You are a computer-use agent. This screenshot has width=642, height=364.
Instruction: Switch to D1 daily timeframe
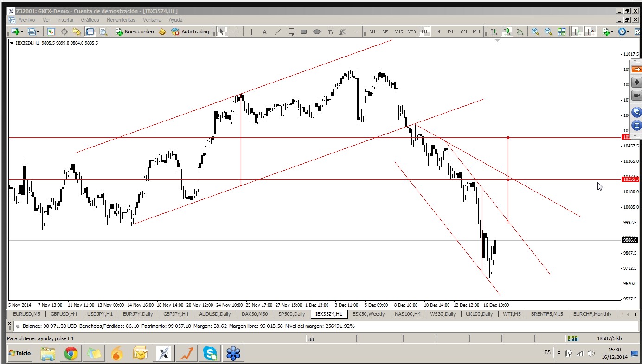point(450,32)
